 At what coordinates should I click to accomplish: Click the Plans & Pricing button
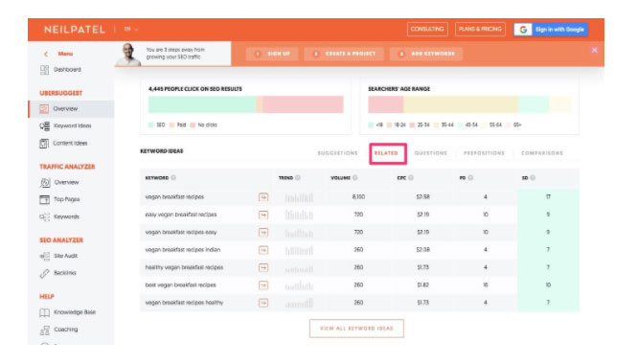click(480, 30)
